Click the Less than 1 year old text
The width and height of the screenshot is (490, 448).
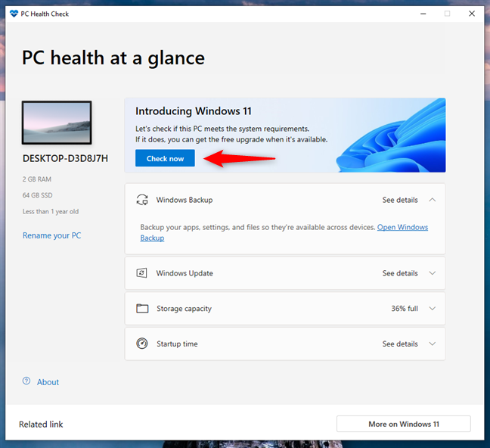click(51, 211)
